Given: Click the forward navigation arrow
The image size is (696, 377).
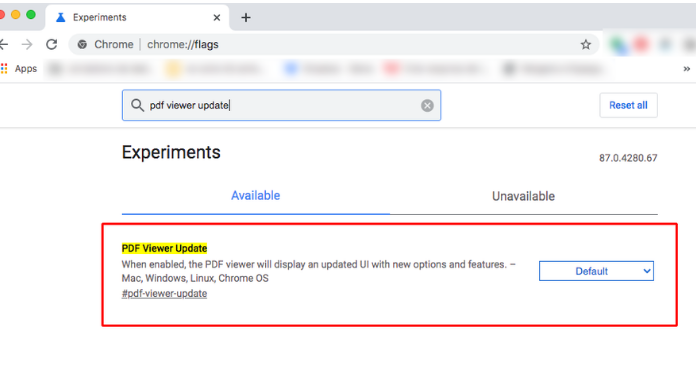Looking at the screenshot, I should [x=27, y=44].
